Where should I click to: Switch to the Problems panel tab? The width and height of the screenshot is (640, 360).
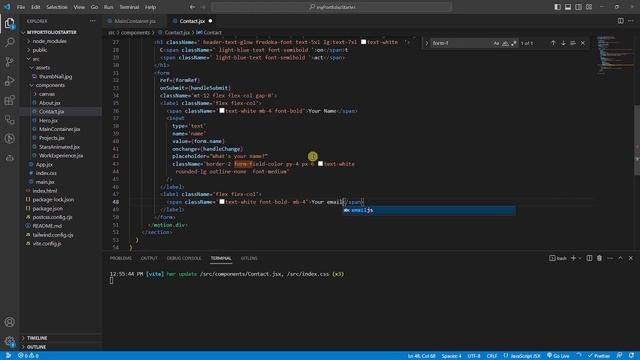click(x=121, y=258)
